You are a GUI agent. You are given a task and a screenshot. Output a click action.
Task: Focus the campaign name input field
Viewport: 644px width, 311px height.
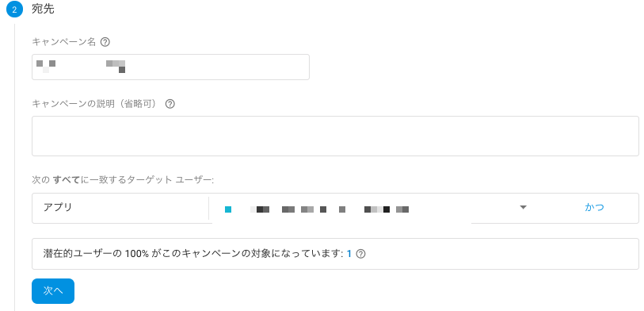point(170,67)
